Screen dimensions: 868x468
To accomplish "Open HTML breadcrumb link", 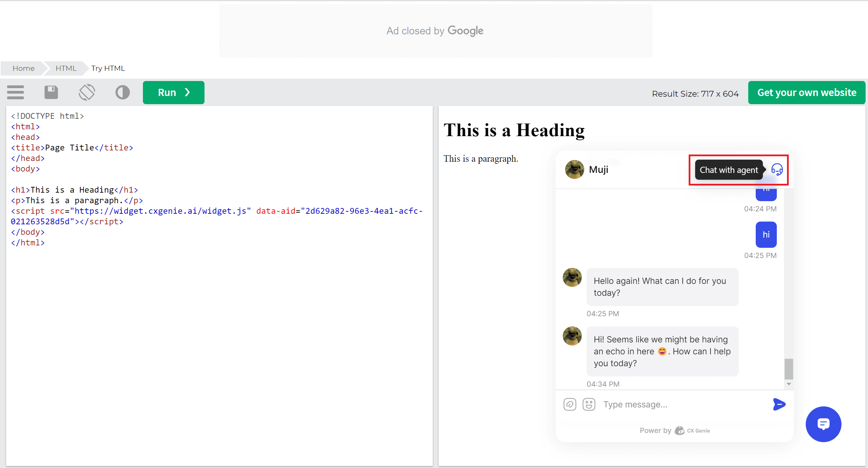I will coord(66,68).
